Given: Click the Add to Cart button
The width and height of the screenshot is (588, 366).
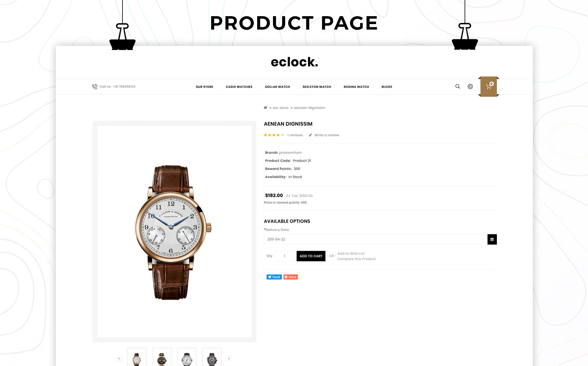Looking at the screenshot, I should pyautogui.click(x=311, y=256).
